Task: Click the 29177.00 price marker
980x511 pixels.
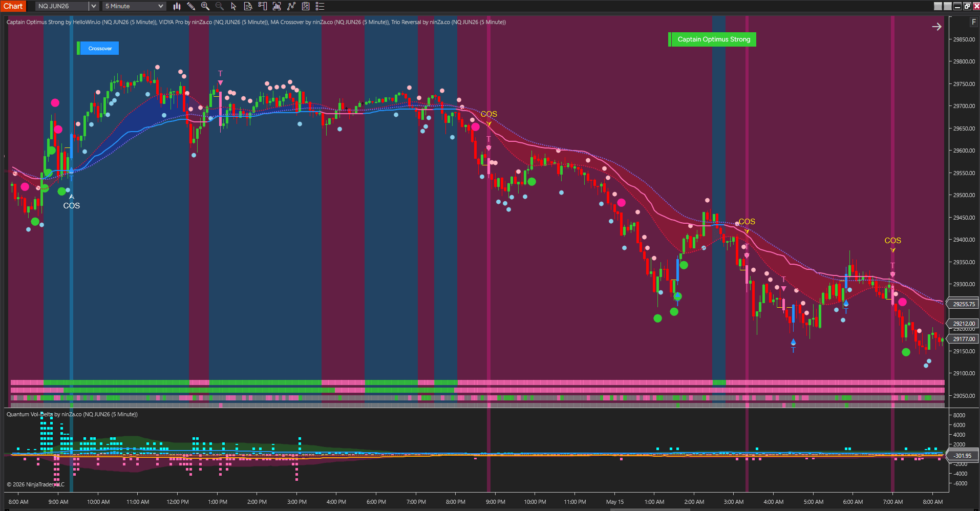Action: pyautogui.click(x=964, y=339)
